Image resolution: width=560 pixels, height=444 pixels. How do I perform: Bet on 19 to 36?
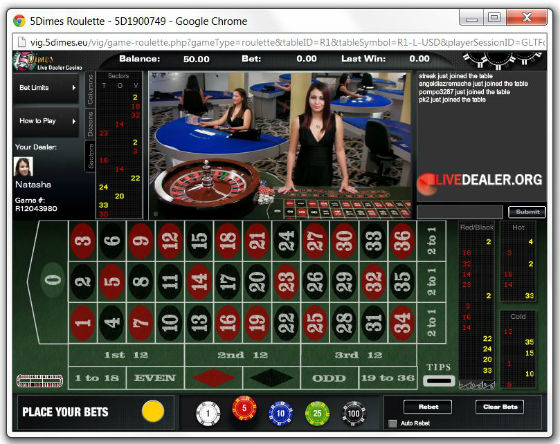(x=388, y=378)
